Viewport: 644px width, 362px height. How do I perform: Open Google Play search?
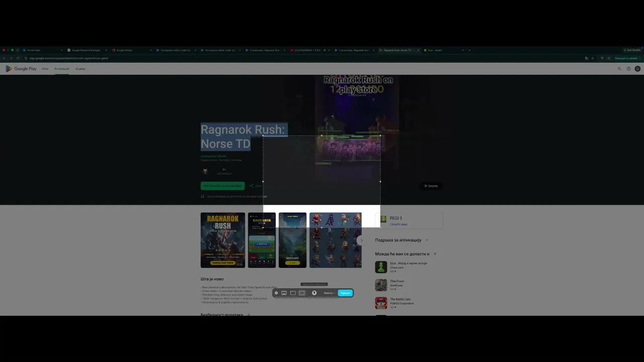coord(619,69)
